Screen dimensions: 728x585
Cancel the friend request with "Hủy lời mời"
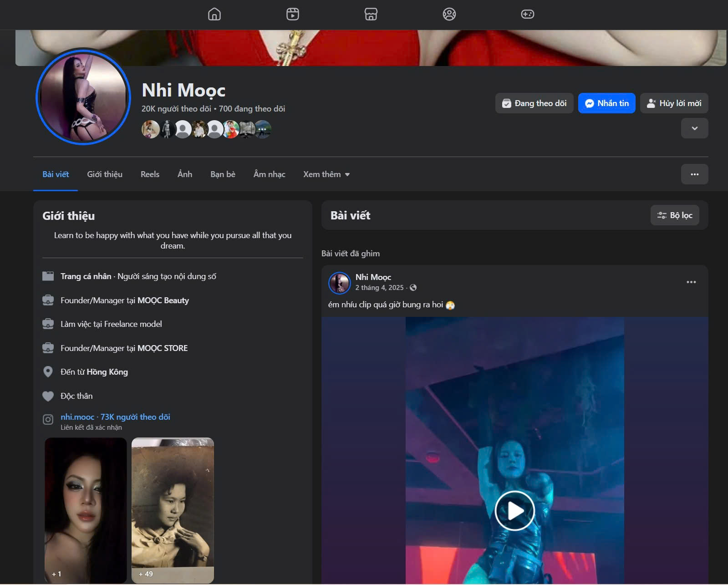pyautogui.click(x=674, y=103)
